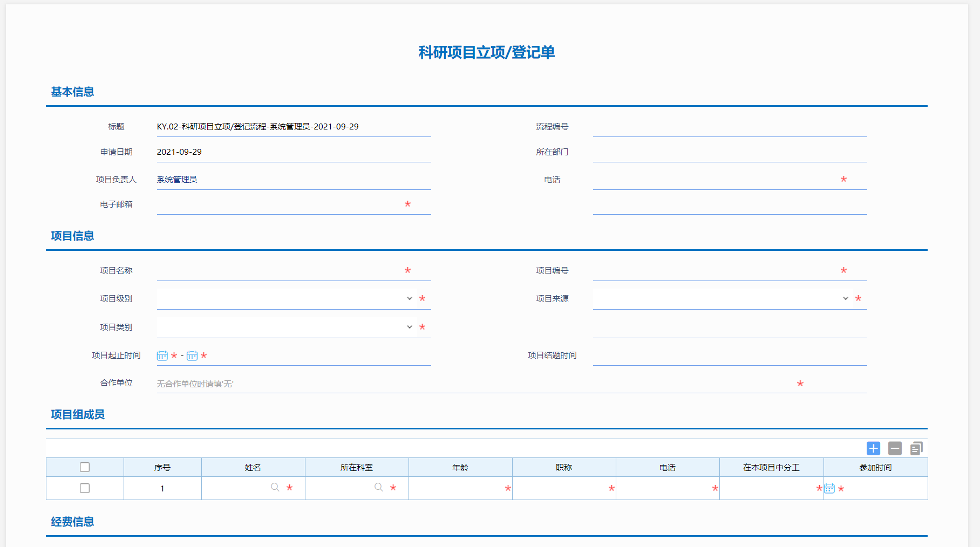This screenshot has height=547, width=980.
Task: Click the 参加时间 column header
Action: point(876,467)
